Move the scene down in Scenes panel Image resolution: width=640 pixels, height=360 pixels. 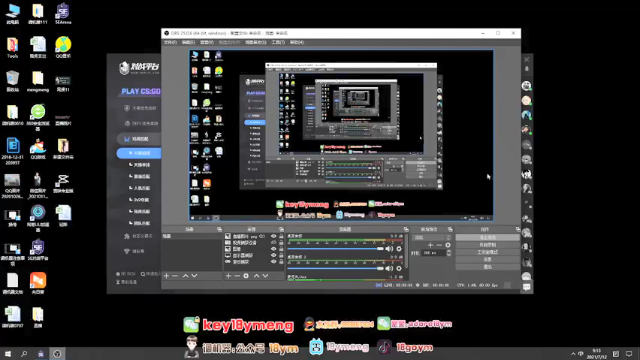[194, 276]
